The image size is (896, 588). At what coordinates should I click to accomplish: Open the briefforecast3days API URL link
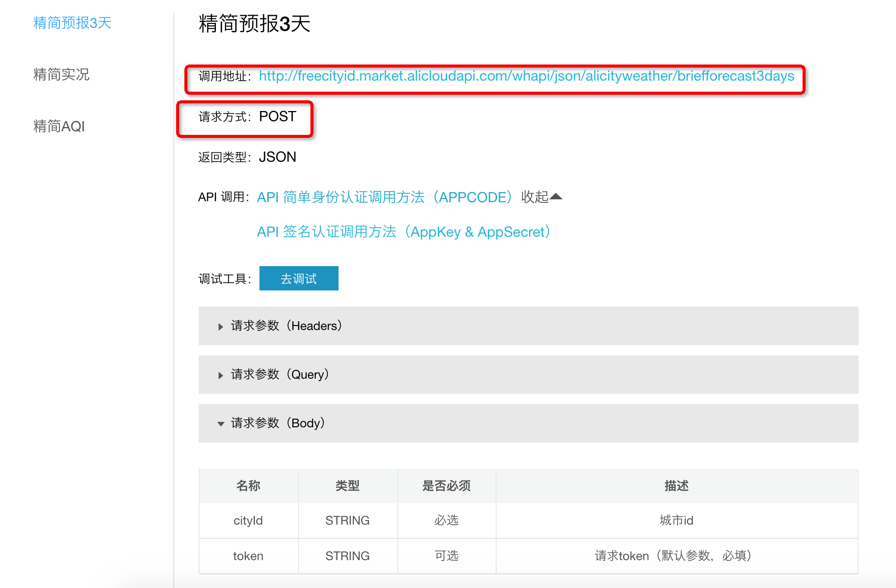[526, 76]
